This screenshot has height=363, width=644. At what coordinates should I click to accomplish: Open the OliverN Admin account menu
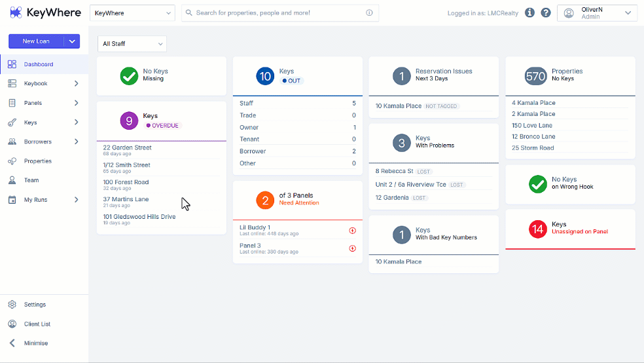[x=597, y=13]
